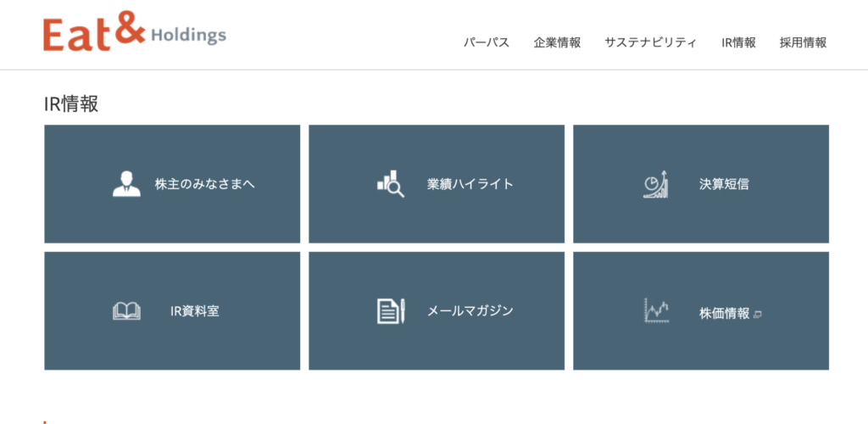The image size is (868, 424).
Task: Open the パーパス menu item
Action: pos(486,42)
